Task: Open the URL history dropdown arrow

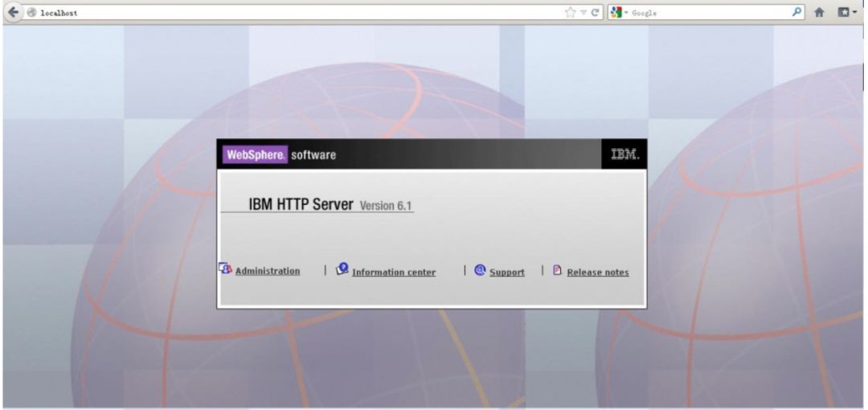Action: point(583,13)
